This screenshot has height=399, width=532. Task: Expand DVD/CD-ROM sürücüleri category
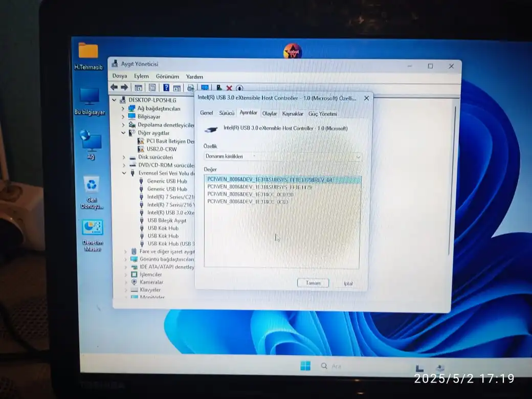[x=124, y=165]
